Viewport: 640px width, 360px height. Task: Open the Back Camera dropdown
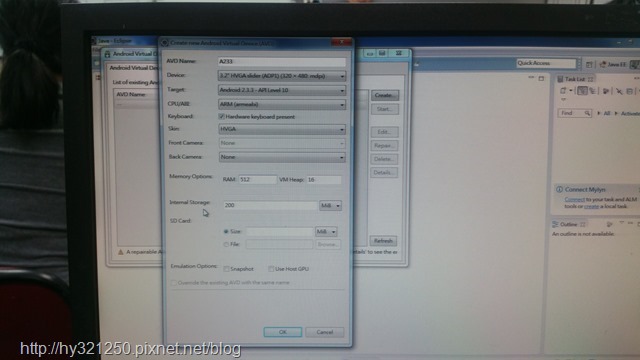point(282,157)
